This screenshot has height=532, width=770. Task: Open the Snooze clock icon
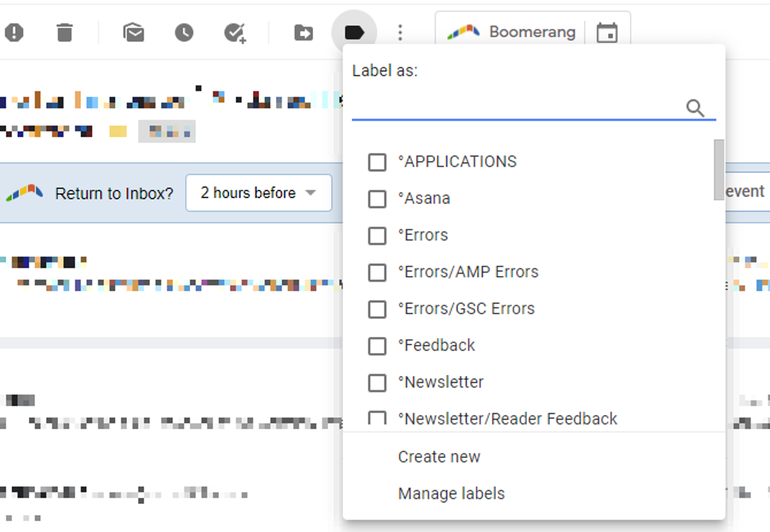(x=184, y=31)
